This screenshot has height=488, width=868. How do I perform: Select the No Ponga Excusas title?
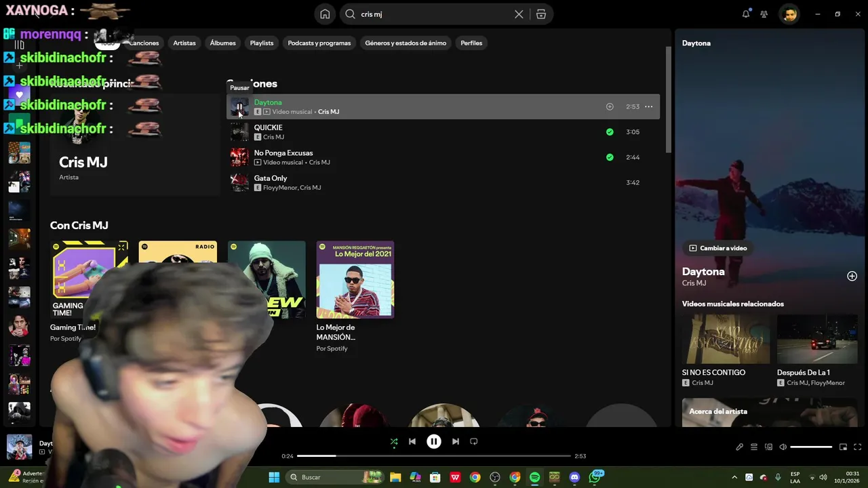pos(283,152)
